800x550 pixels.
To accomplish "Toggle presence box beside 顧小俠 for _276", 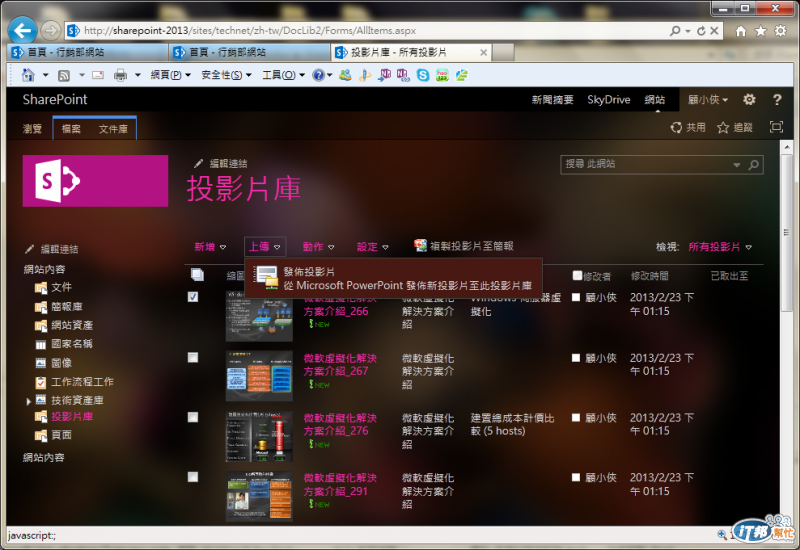I will pyautogui.click(x=576, y=417).
